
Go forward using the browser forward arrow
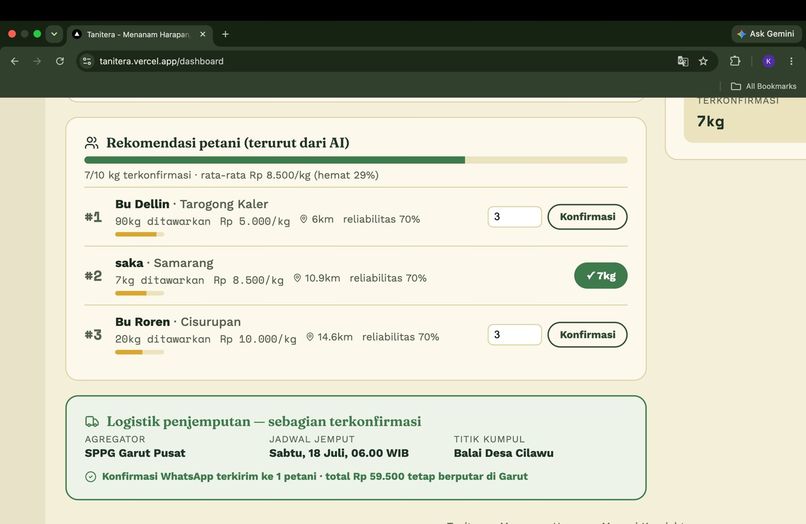click(x=37, y=61)
